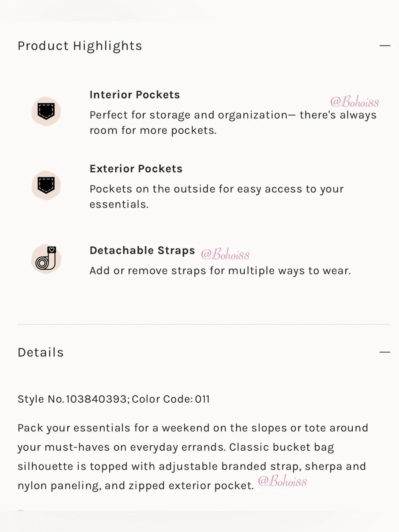The height and width of the screenshot is (532, 399).
Task: Click the @Bohoi88 watermark beside Detachable Straps
Action: (x=225, y=254)
